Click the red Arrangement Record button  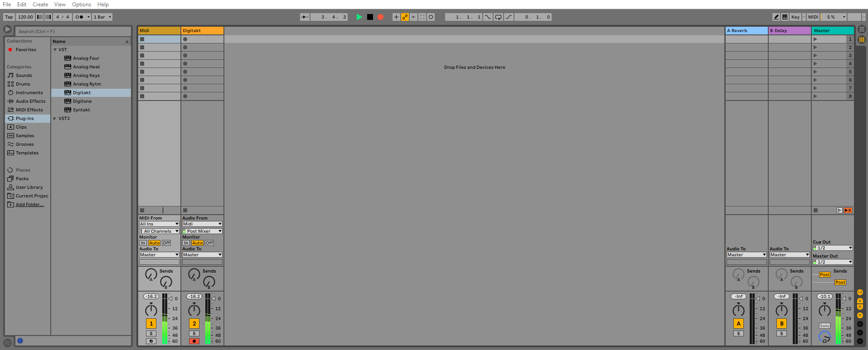[381, 17]
